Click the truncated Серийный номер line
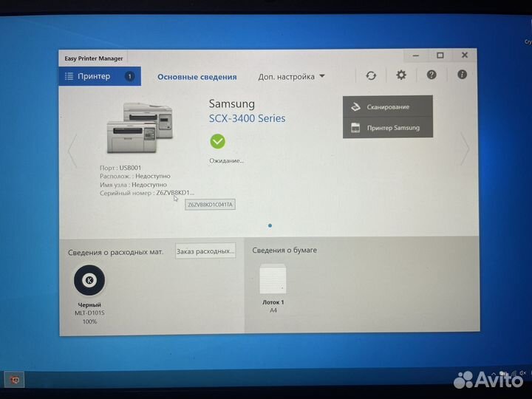 pyautogui.click(x=147, y=193)
